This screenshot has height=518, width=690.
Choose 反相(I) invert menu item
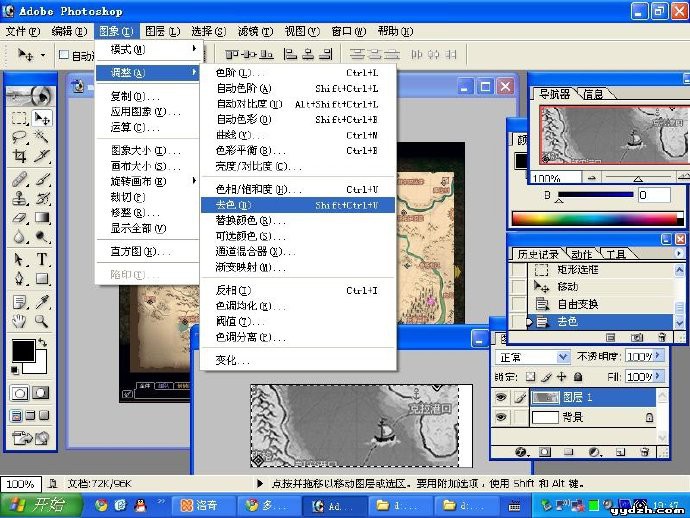(x=298, y=290)
